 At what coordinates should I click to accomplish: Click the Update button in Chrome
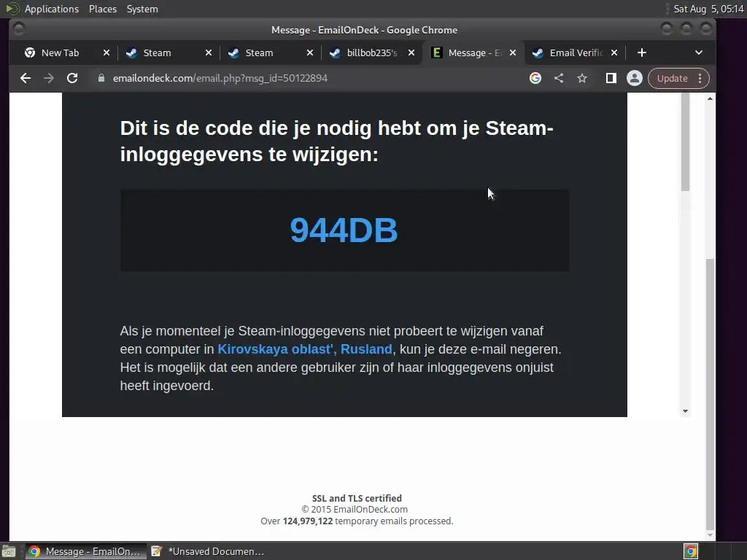[672, 78]
